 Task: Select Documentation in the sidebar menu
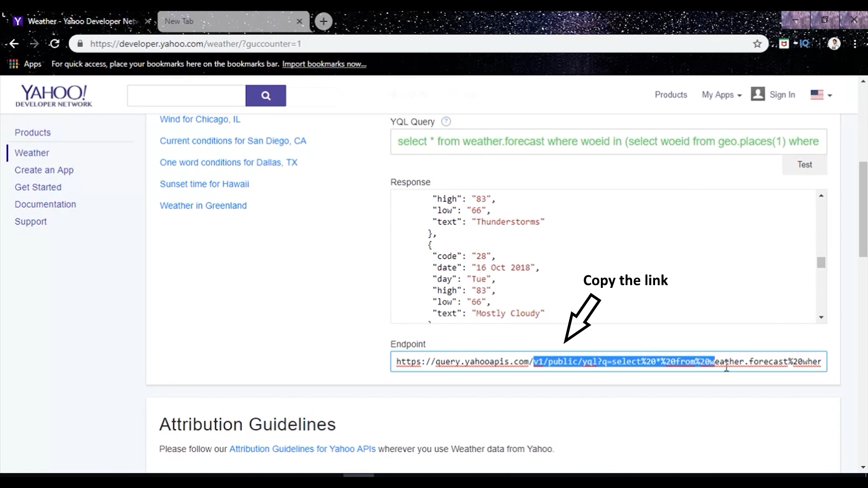point(45,204)
